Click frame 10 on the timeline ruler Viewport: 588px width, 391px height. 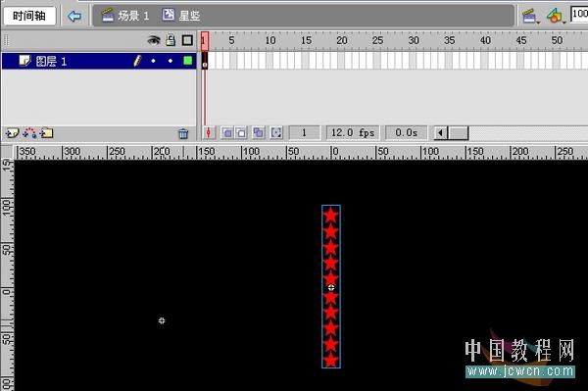point(270,40)
